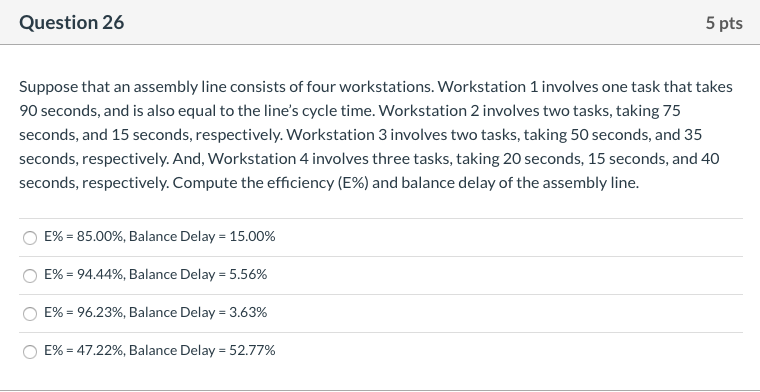The image size is (760, 392).
Task: Click the "Question 26" heading
Action: (x=72, y=22)
